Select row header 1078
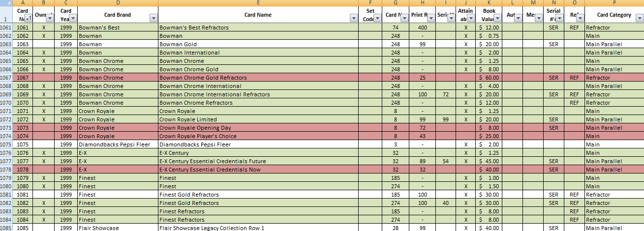 [5, 170]
